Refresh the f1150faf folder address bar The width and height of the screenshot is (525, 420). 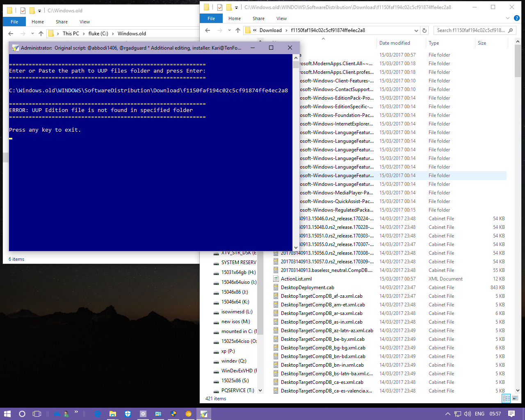[x=425, y=30]
